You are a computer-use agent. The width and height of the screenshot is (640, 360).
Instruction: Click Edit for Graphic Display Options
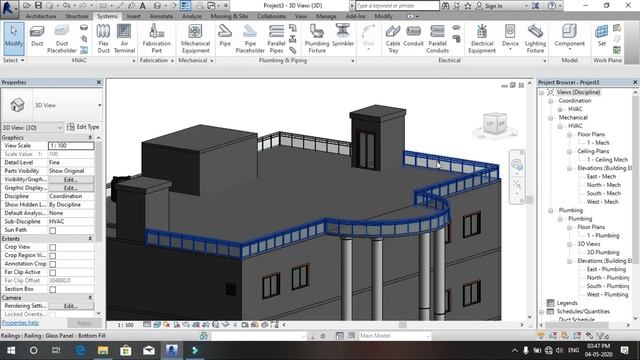tap(70, 188)
